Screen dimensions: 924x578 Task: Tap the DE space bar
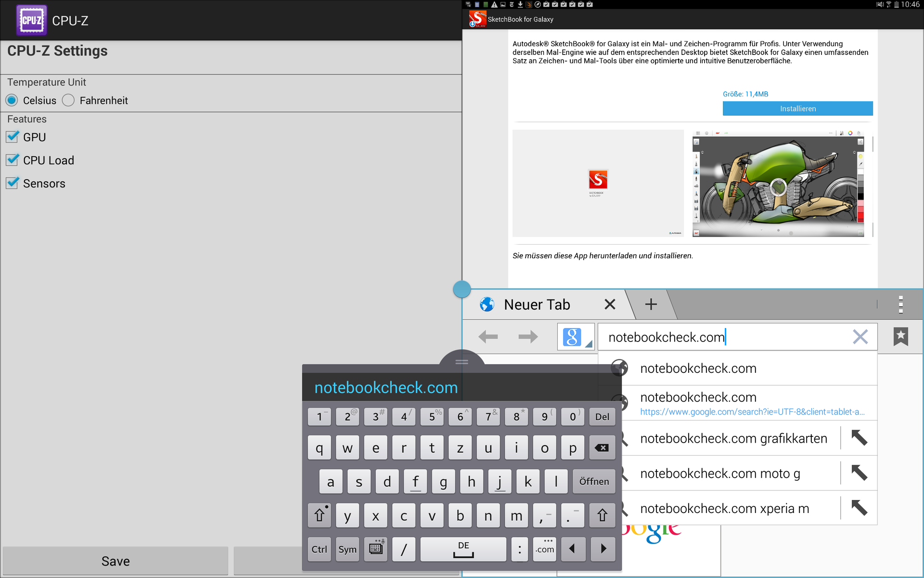[463, 549]
